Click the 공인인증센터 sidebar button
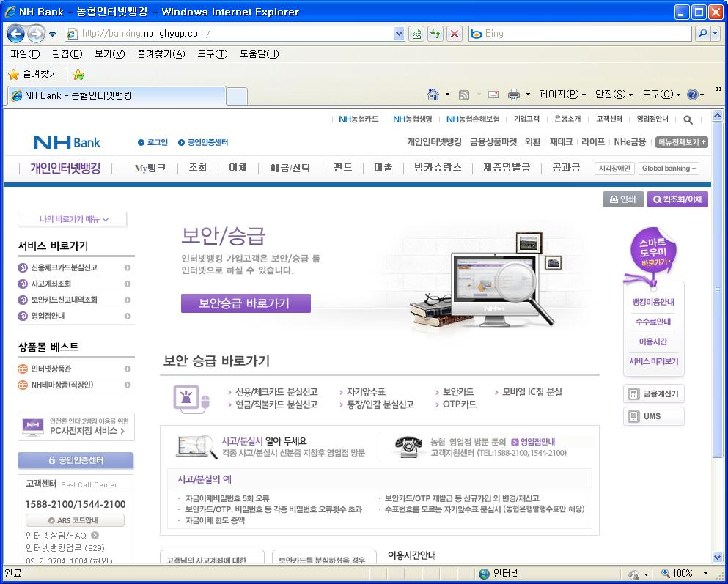 point(76,460)
